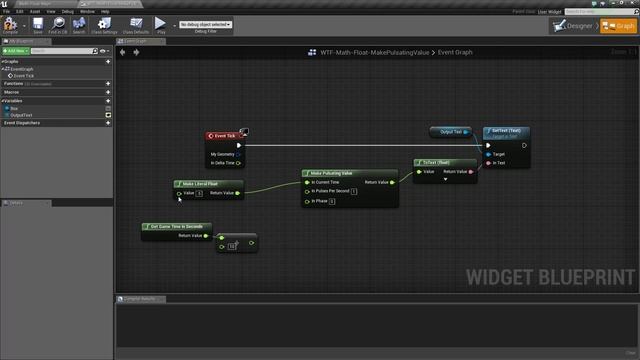Add a new function with Functions plus
Viewport: 640px width, 360px height.
point(108,84)
